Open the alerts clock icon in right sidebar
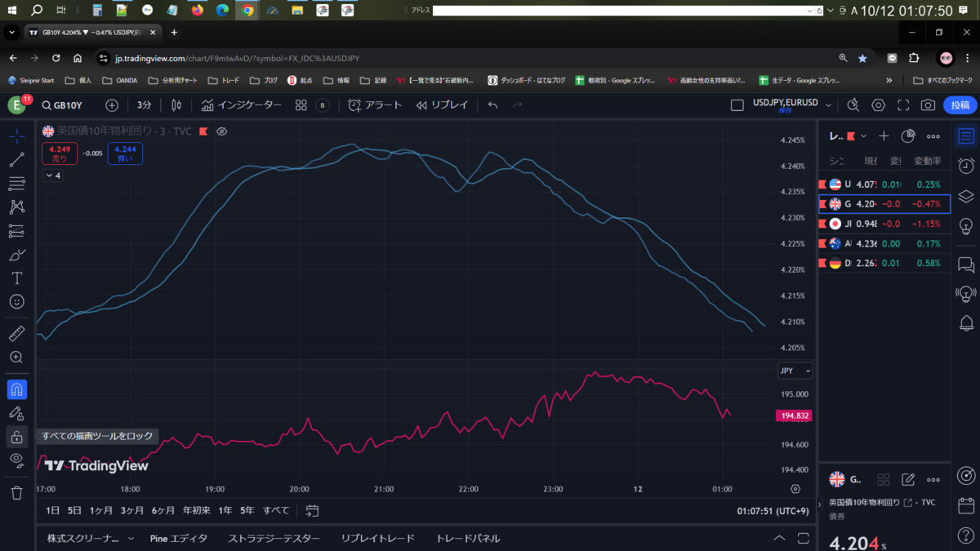This screenshot has height=551, width=980. [966, 166]
